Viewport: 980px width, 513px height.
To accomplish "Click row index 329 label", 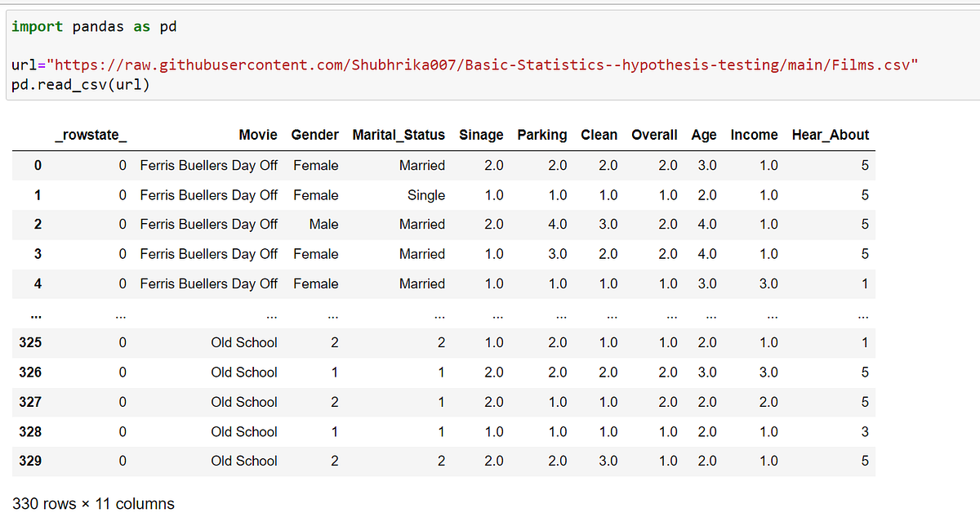I will 30,462.
